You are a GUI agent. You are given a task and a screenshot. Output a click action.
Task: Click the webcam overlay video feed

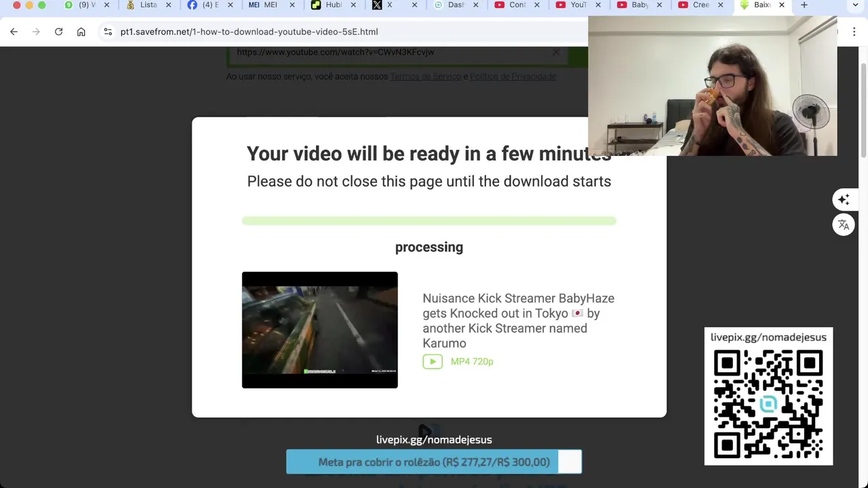pos(713,86)
